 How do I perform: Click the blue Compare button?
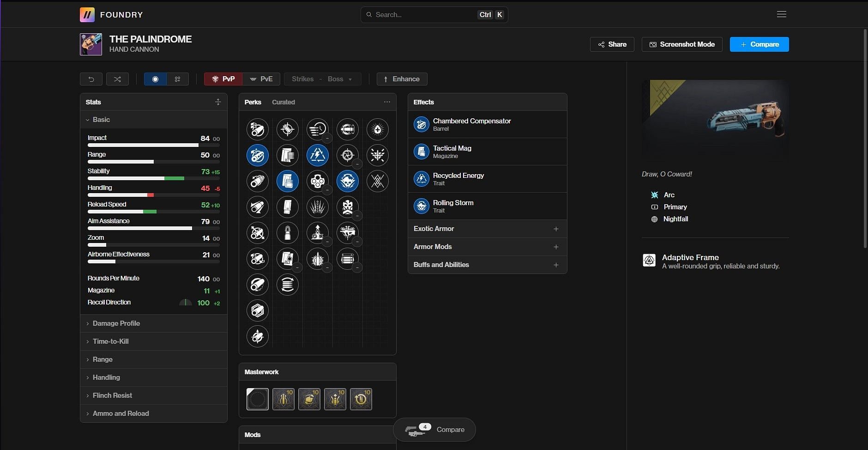click(x=759, y=44)
